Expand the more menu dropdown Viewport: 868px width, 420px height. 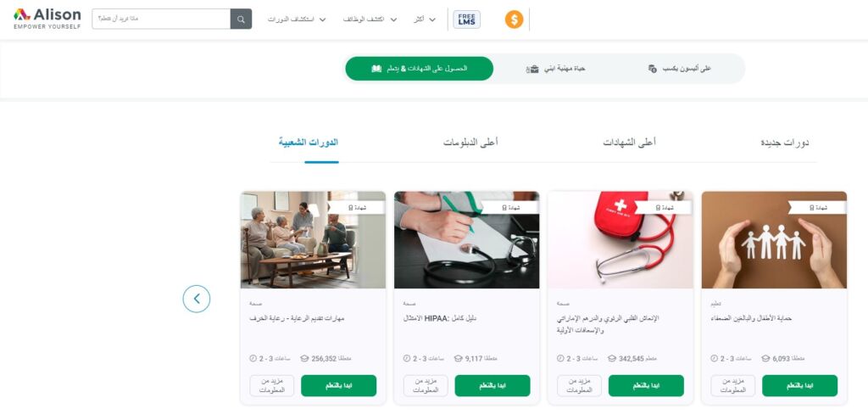click(425, 20)
